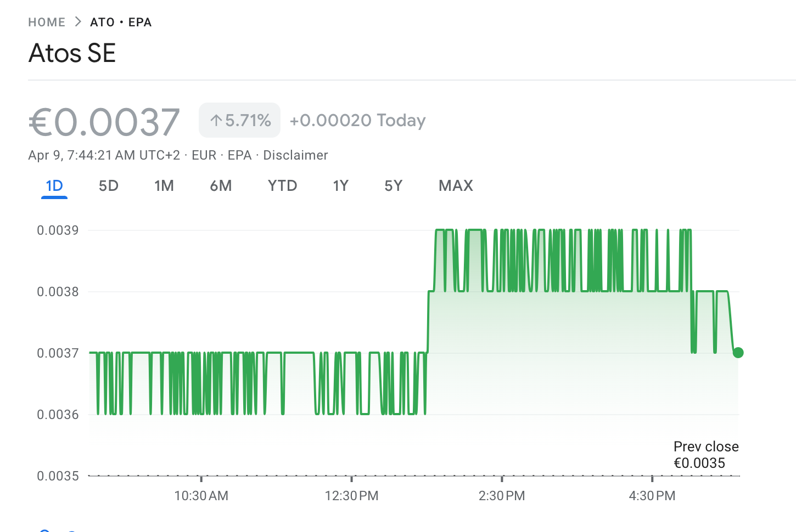Click the 0.0038 y-axis label
The width and height of the screenshot is (796, 532).
click(58, 292)
